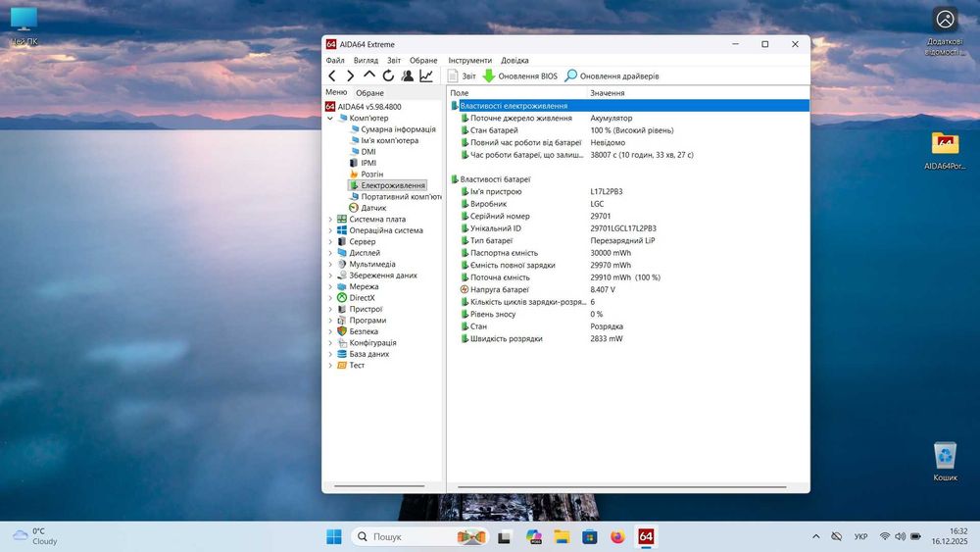Select the Напруга батареї row

629,289
